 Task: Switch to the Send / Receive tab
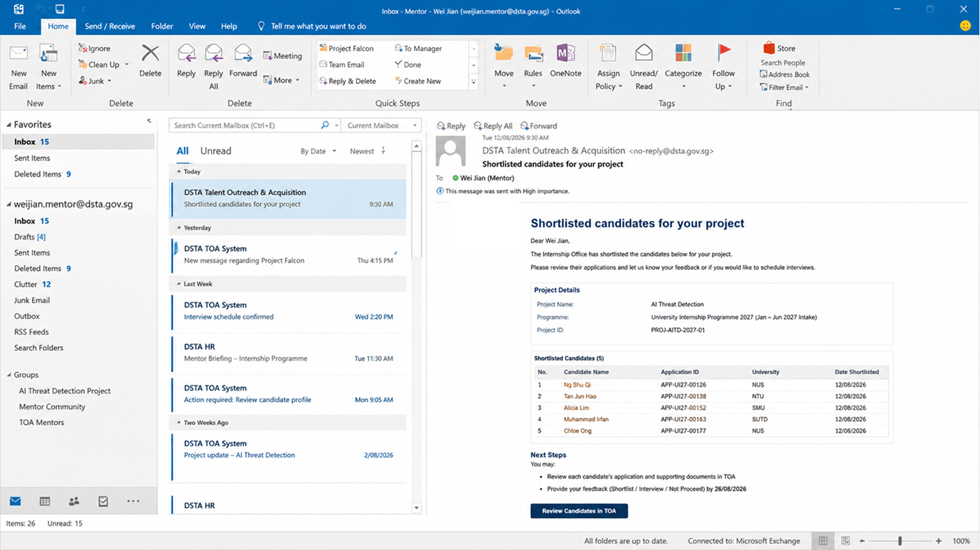109,26
